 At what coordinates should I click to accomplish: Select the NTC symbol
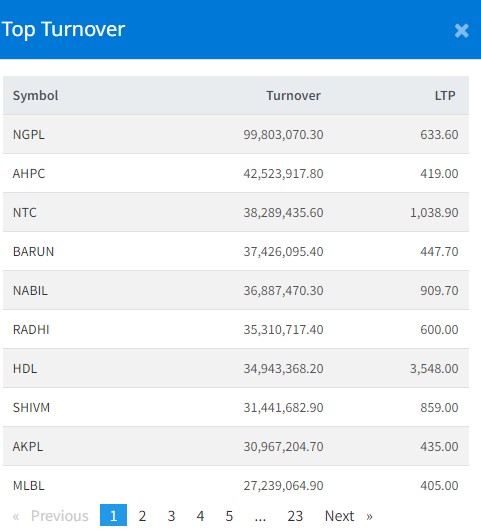point(25,212)
